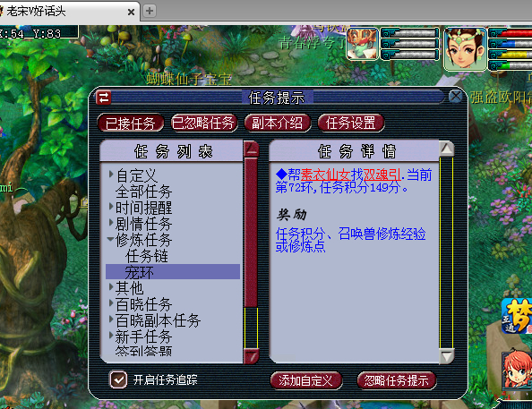
Task: Open the 任务设置 tab
Action: (x=351, y=123)
